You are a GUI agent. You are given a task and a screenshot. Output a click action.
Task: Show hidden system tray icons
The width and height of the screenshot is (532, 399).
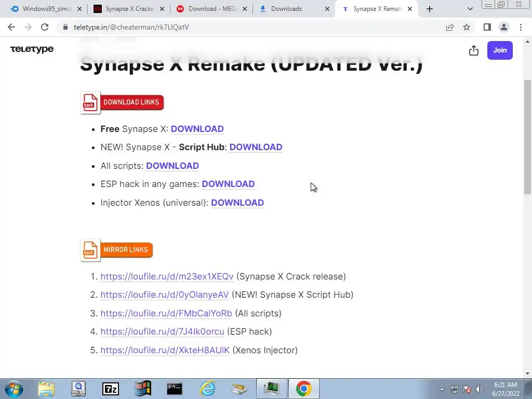[x=442, y=389]
